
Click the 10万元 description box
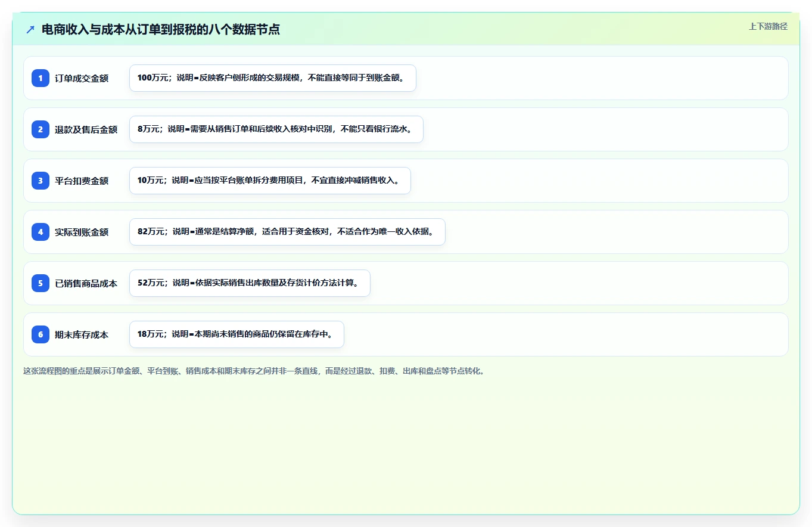point(270,181)
